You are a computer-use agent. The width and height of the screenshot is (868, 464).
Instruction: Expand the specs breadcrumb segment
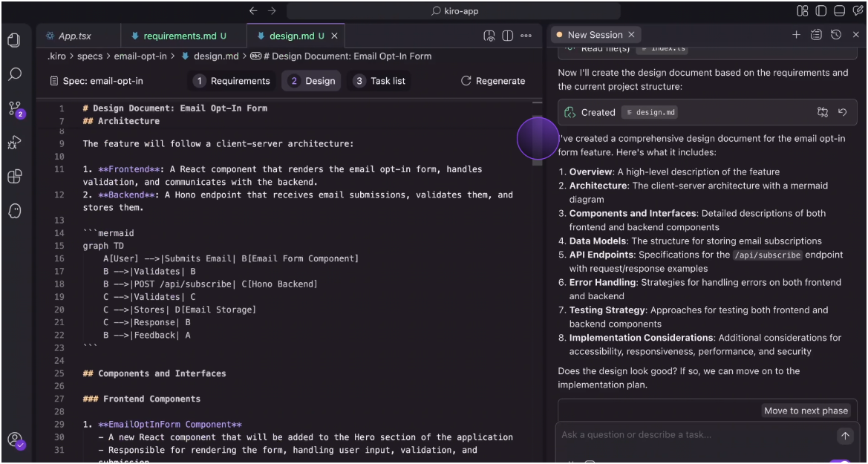90,56
